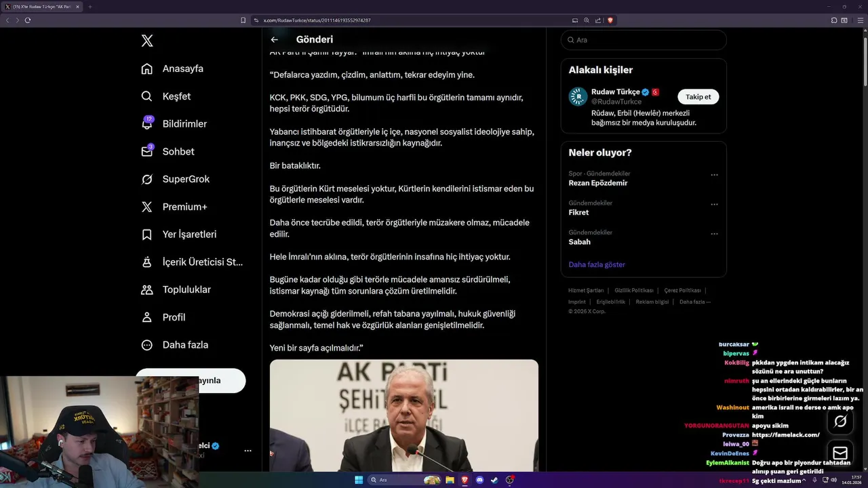Click zoom magnifier in address bar
Viewport: 868px width, 488px height.
587,20
